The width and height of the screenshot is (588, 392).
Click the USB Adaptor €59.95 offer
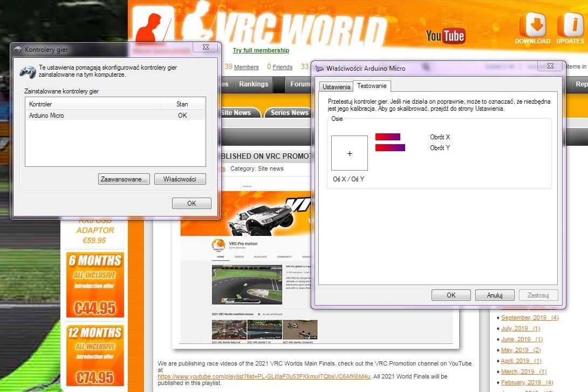pyautogui.click(x=95, y=232)
